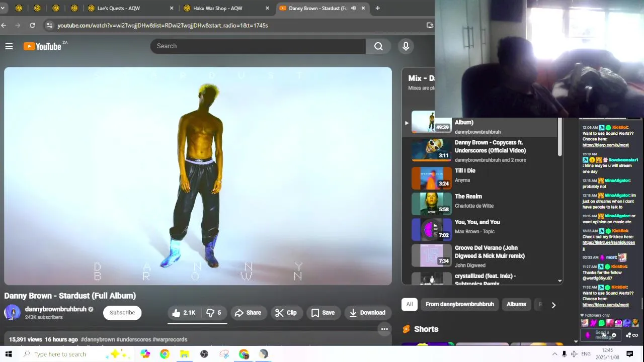The width and height of the screenshot is (644, 362).
Task: Click the address bar URL
Action: coord(163,25)
